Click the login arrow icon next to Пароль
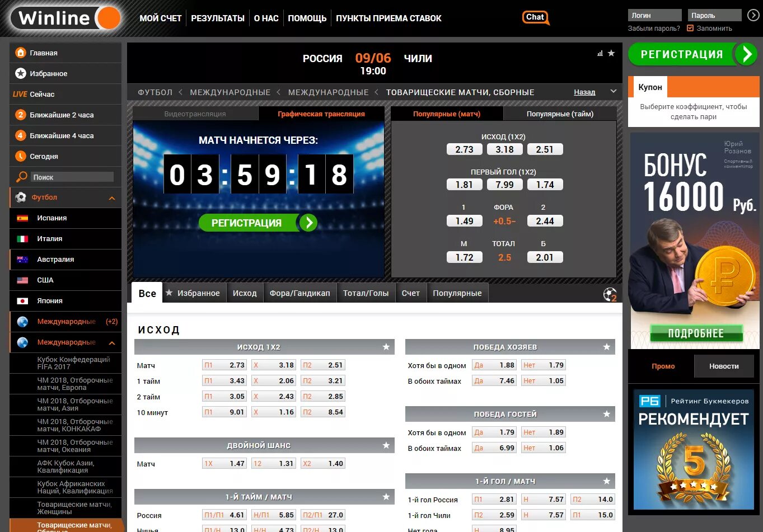 pyautogui.click(x=753, y=15)
